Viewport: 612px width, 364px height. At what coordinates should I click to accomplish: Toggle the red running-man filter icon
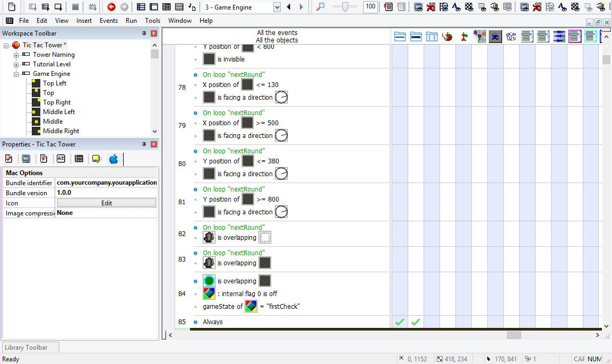[x=463, y=36]
